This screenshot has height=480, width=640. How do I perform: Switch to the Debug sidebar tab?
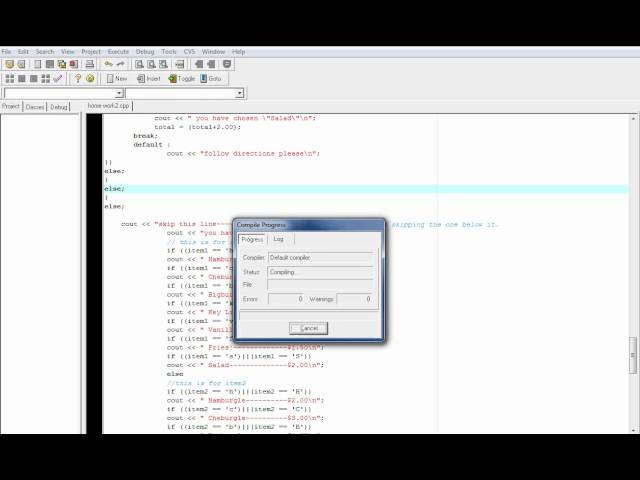click(59, 107)
